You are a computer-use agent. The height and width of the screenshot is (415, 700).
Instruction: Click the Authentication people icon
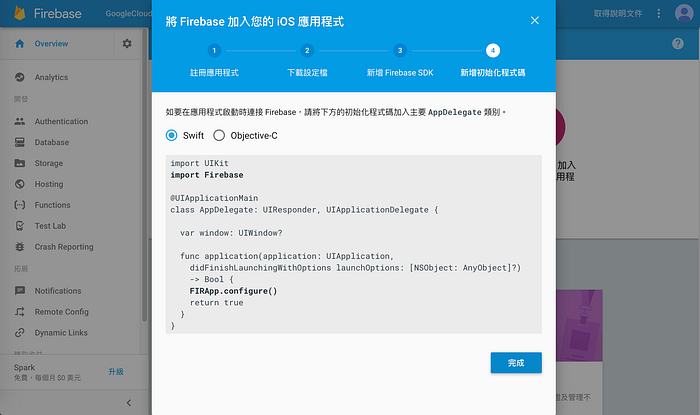[20, 121]
